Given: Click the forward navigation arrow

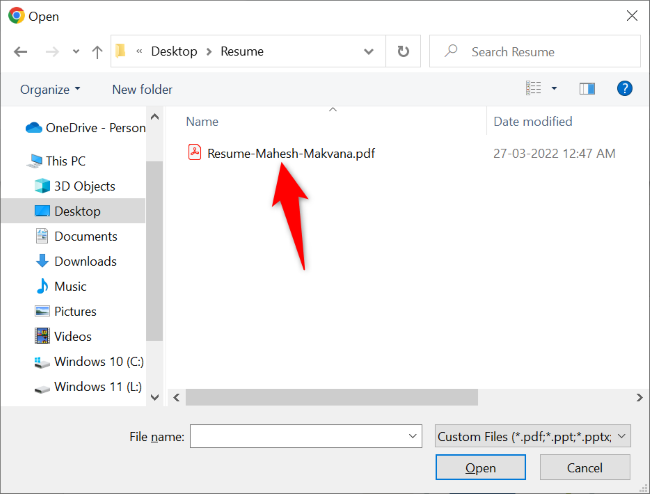Looking at the screenshot, I should [52, 52].
